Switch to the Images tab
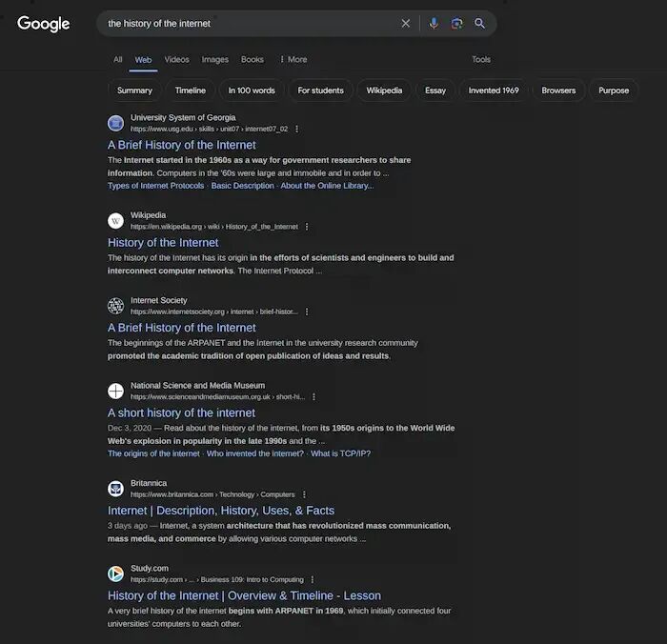Viewport: 667px width, 644px height. (x=215, y=60)
